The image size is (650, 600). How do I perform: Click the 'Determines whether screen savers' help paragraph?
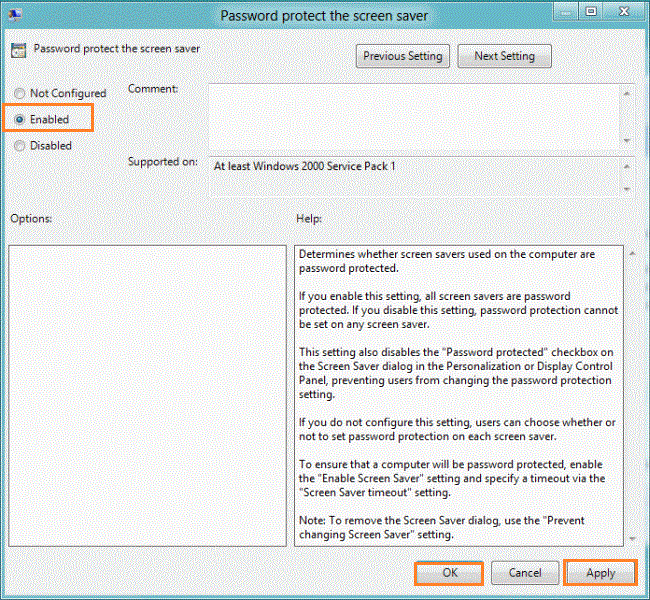click(x=447, y=261)
